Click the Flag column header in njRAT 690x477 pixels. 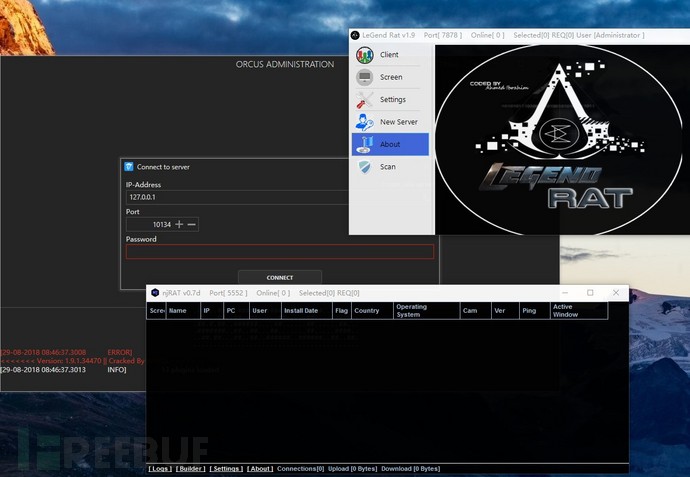click(x=342, y=311)
